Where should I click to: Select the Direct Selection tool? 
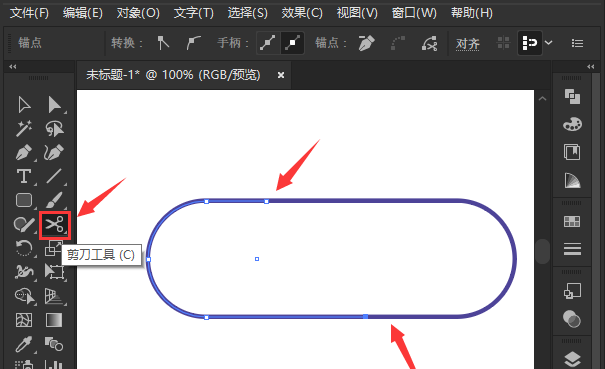[54, 105]
